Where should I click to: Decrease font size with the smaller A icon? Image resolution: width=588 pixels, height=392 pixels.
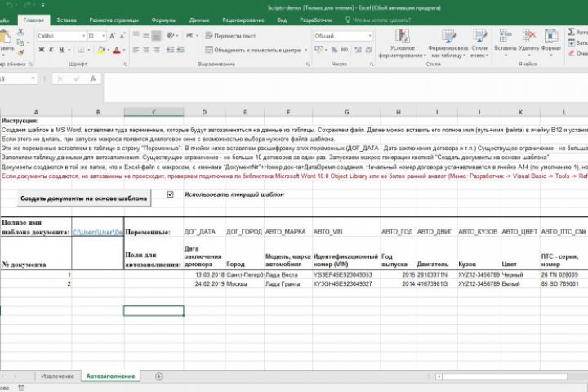pyautogui.click(x=122, y=36)
